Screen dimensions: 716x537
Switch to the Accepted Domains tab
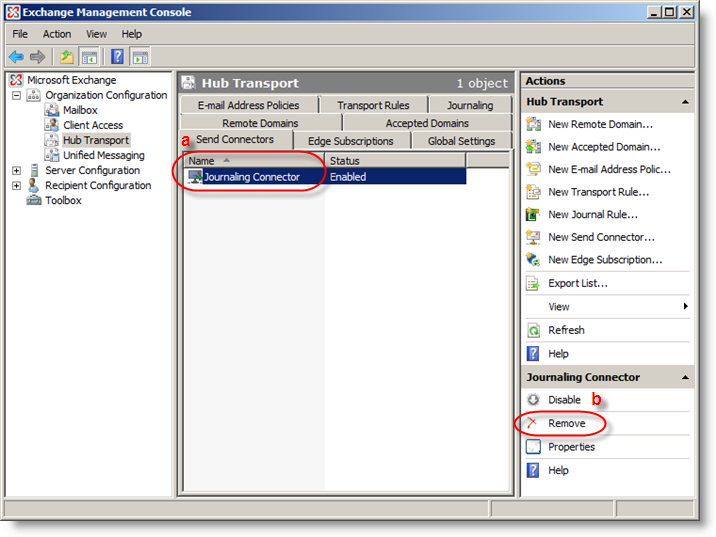427,123
